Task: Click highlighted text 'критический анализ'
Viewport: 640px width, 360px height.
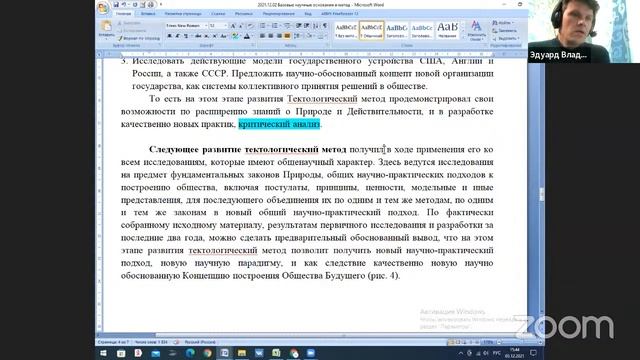Action: (279, 124)
